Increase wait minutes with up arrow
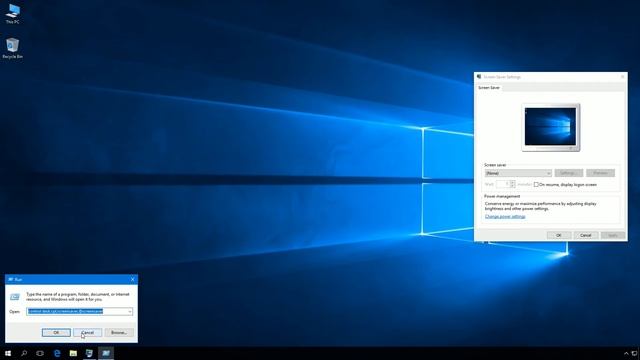The height and width of the screenshot is (360, 640). click(513, 182)
